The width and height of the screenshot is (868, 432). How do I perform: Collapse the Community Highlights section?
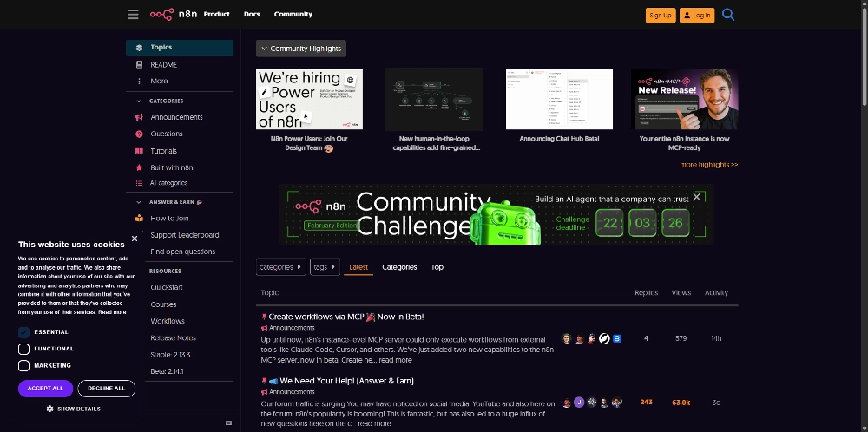(x=300, y=49)
